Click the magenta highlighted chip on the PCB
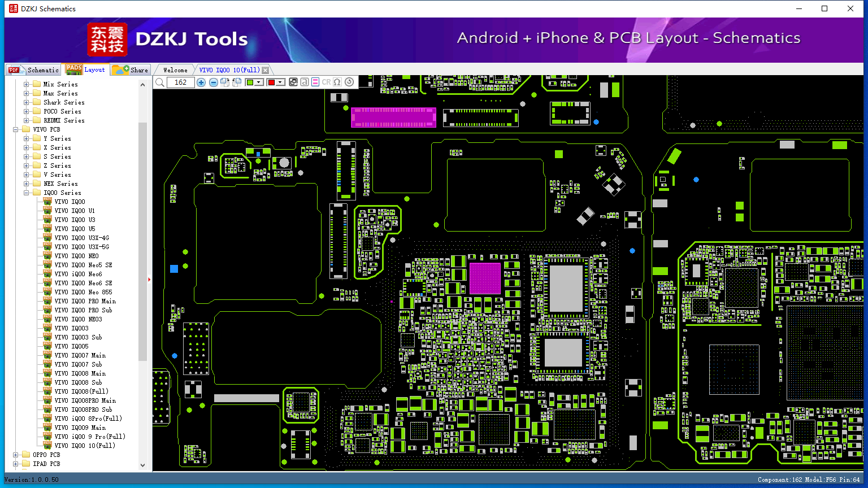The image size is (868, 488). (485, 278)
